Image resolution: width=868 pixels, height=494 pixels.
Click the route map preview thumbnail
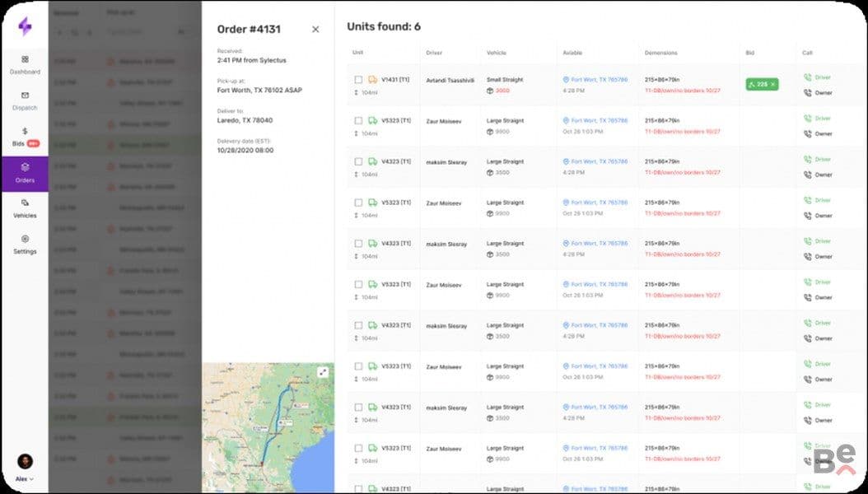268,427
